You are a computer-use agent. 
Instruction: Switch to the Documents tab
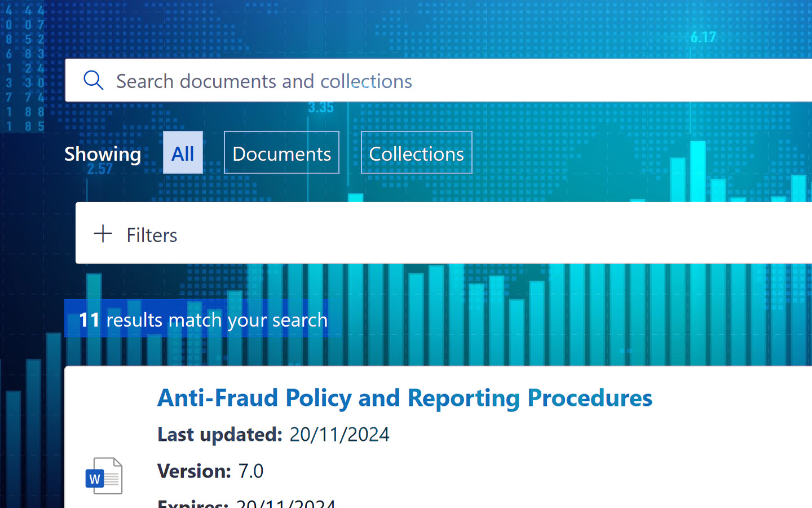tap(281, 153)
